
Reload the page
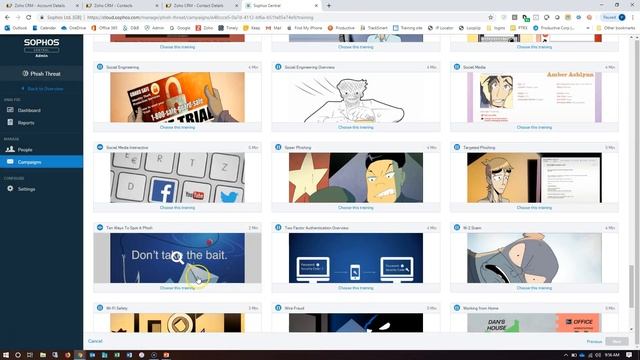[29, 18]
